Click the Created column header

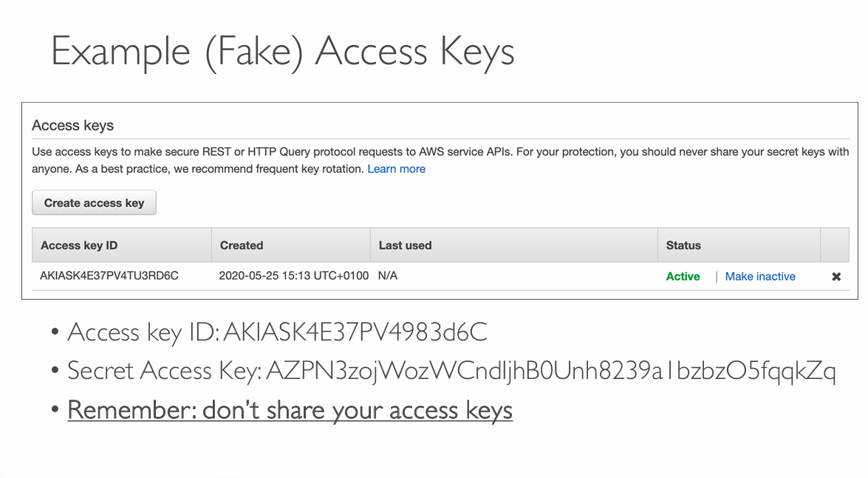click(x=242, y=245)
